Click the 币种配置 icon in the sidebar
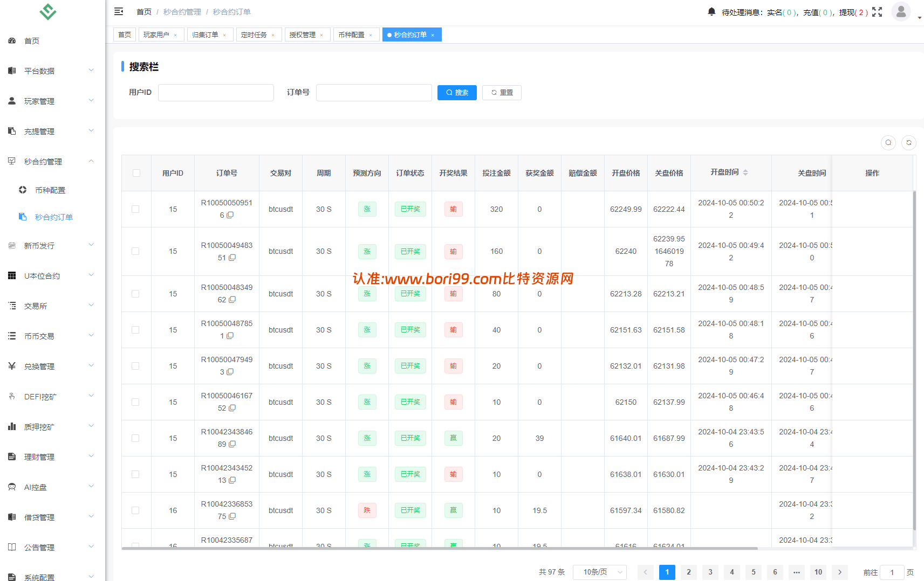The height and width of the screenshot is (581, 924). 23,190
